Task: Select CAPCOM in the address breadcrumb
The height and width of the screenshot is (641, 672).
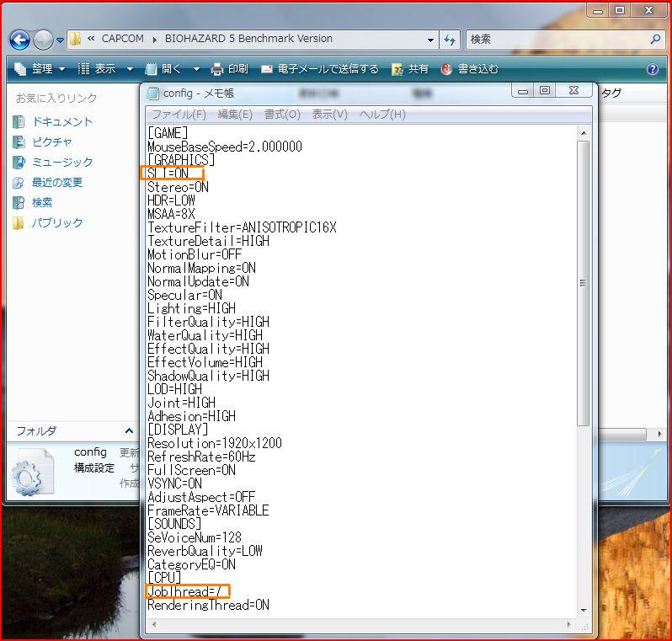Action: [x=123, y=39]
